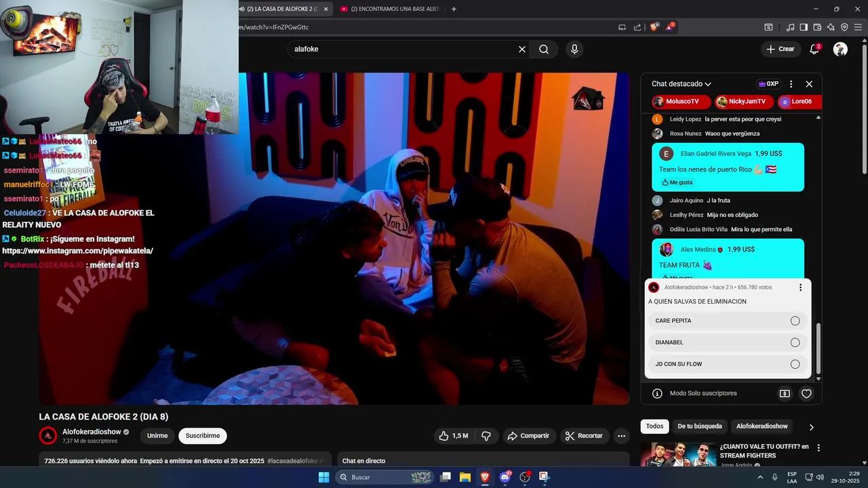
Task: Click the install/cast screen icon in address bar
Action: coord(622,27)
